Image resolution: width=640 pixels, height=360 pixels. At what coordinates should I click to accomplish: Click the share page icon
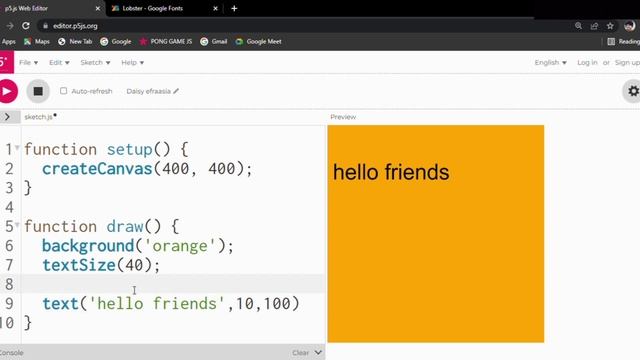pos(594,26)
